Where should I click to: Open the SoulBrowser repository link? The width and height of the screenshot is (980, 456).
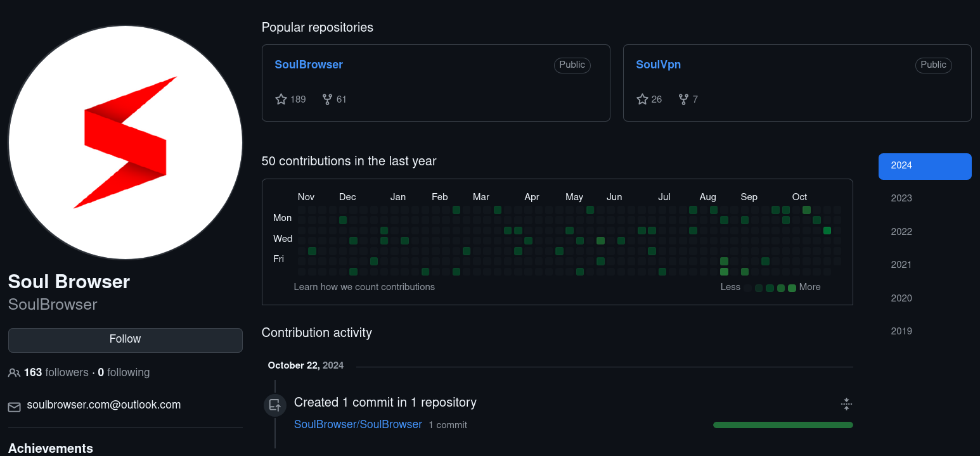tap(309, 65)
